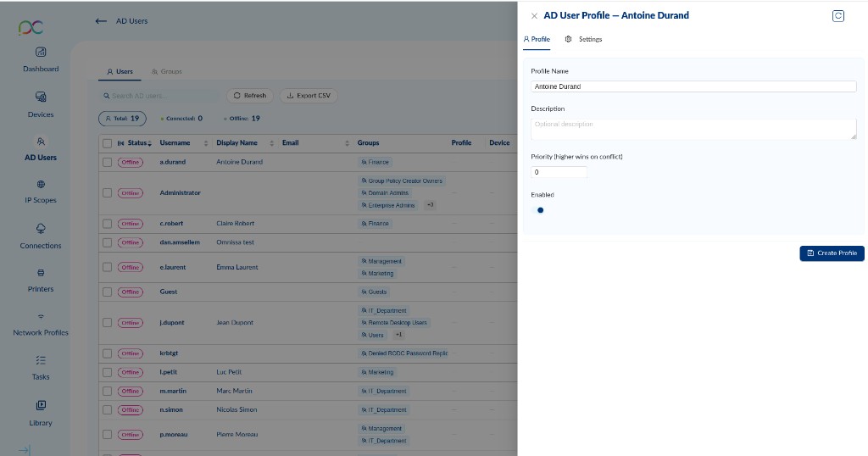Viewport: 868px width, 456px height.
Task: Go back with the AD Users arrow
Action: [101, 21]
